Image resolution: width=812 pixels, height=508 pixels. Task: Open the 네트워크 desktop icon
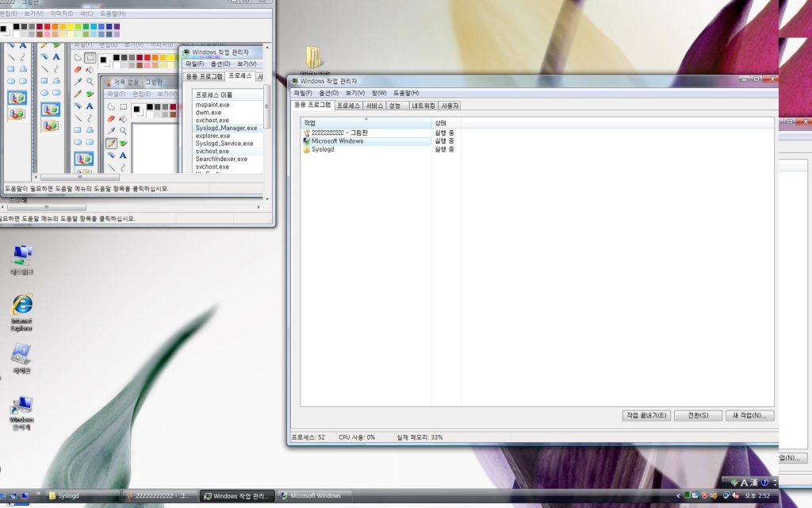point(21,260)
